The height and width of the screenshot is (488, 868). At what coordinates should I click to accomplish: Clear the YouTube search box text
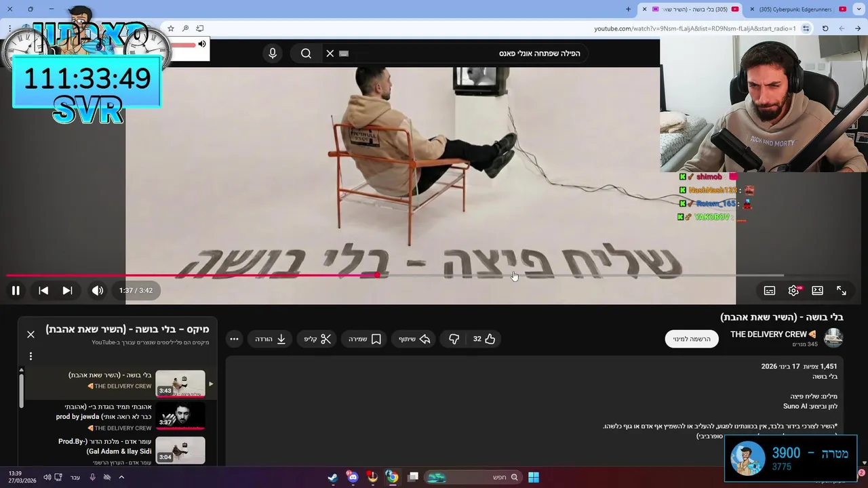[x=330, y=54]
